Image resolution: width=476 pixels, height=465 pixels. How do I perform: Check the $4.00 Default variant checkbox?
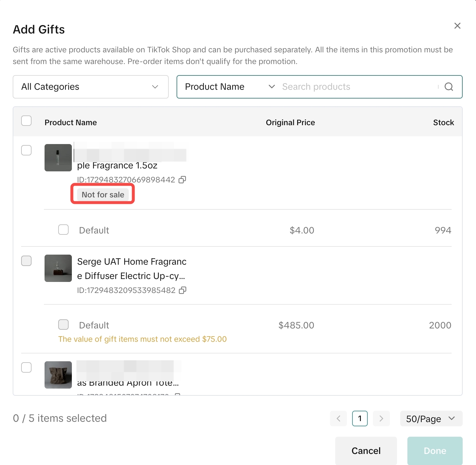[63, 230]
